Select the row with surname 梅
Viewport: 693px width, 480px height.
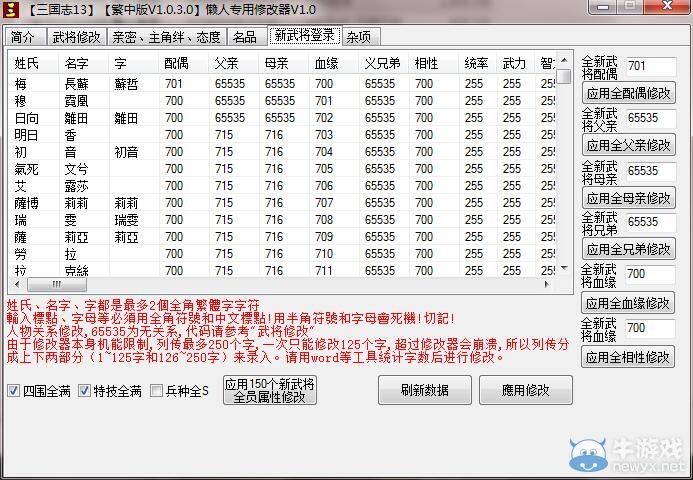[283, 84]
